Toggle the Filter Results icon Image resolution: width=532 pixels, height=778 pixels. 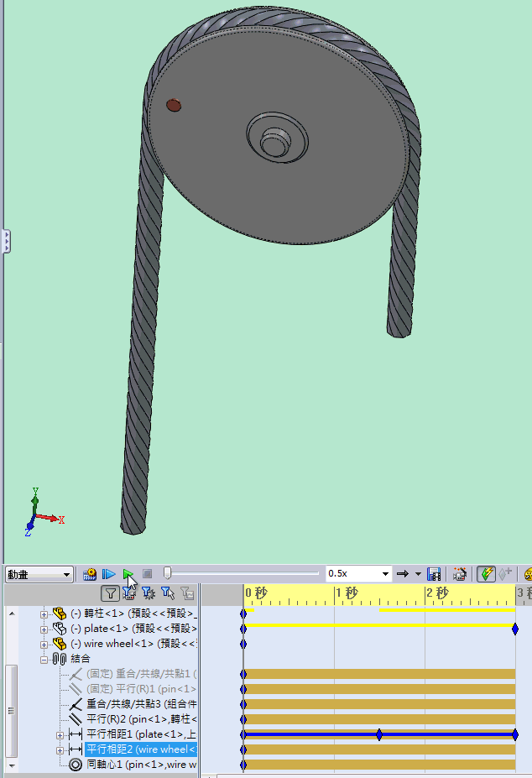pyautogui.click(x=187, y=593)
